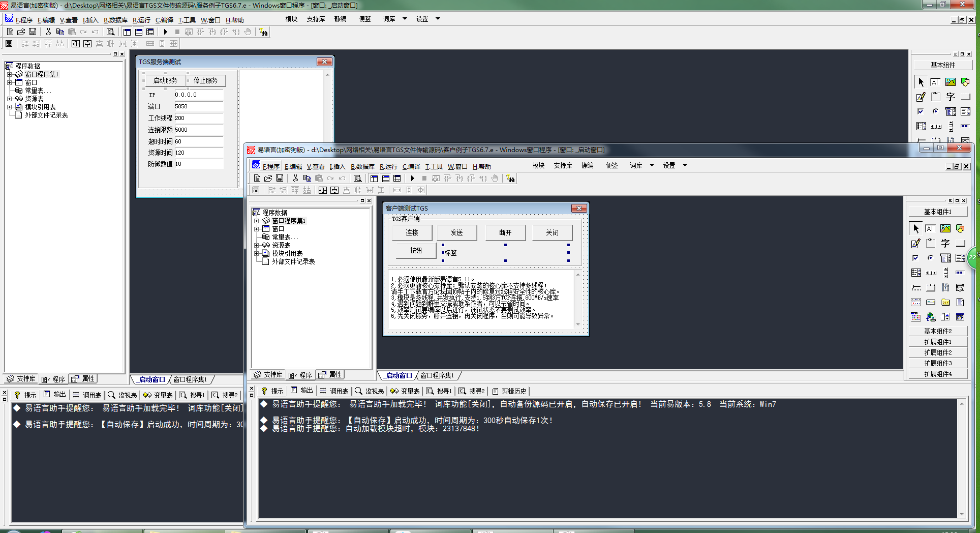Open 基本组件2 component group in front window

click(x=938, y=331)
